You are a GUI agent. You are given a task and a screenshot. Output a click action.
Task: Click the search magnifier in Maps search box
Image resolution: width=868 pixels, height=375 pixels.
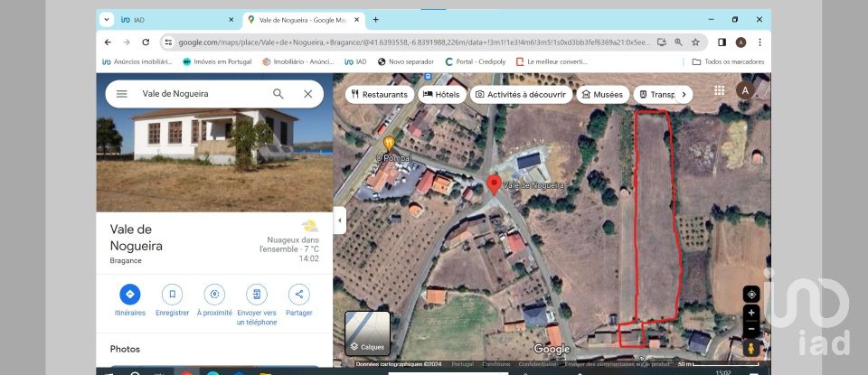[x=278, y=94]
